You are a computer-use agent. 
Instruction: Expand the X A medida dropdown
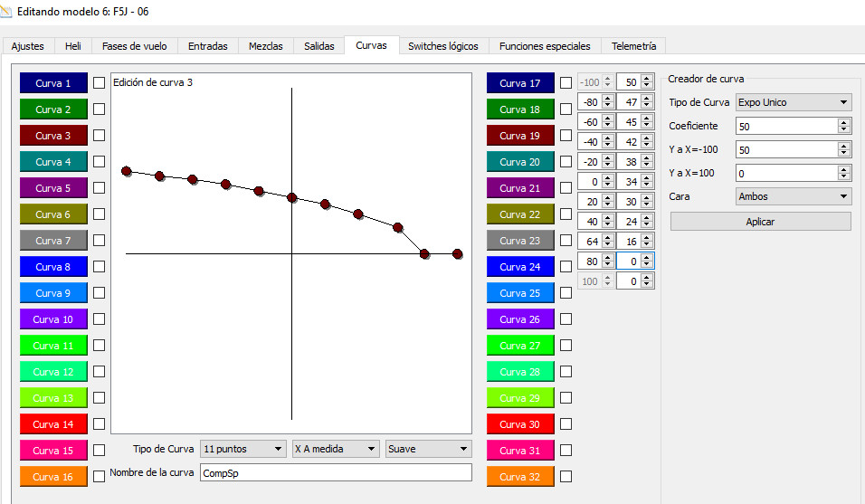coord(336,449)
